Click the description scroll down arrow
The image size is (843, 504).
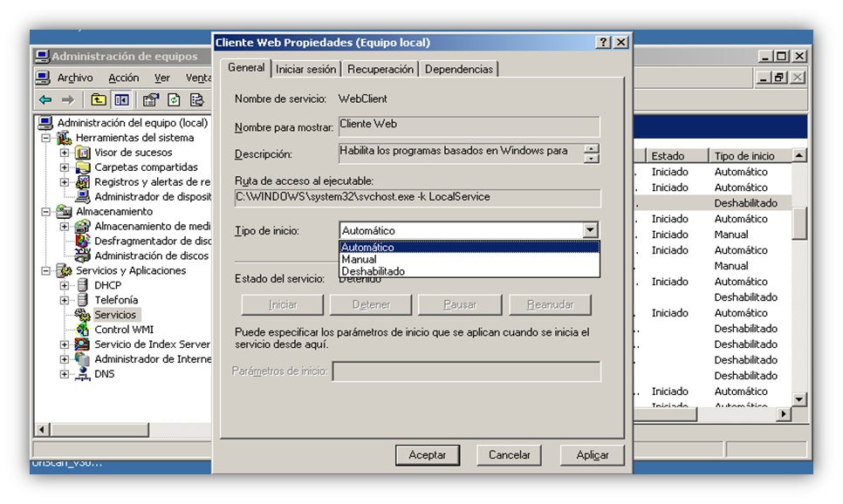coord(592,159)
